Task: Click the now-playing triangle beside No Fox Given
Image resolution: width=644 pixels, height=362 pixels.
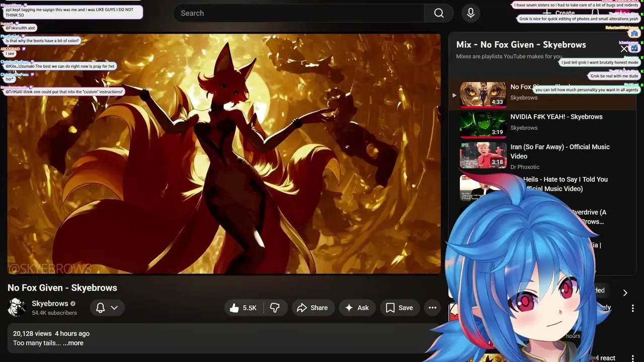Action: [x=454, y=95]
